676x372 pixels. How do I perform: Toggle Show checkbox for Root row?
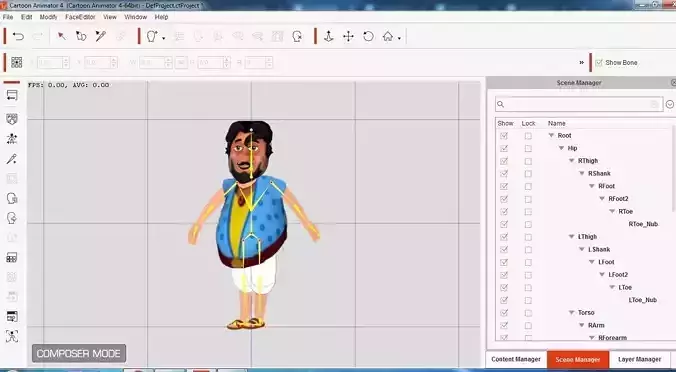pos(504,136)
